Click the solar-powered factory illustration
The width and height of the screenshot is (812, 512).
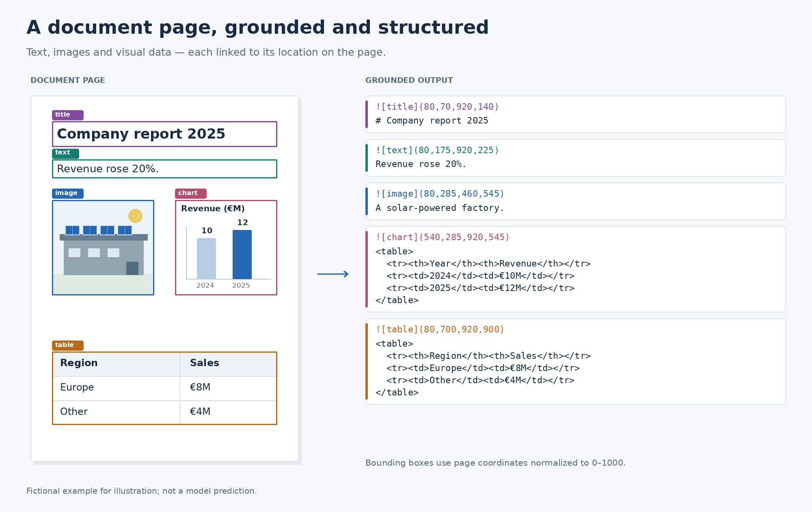tap(103, 247)
